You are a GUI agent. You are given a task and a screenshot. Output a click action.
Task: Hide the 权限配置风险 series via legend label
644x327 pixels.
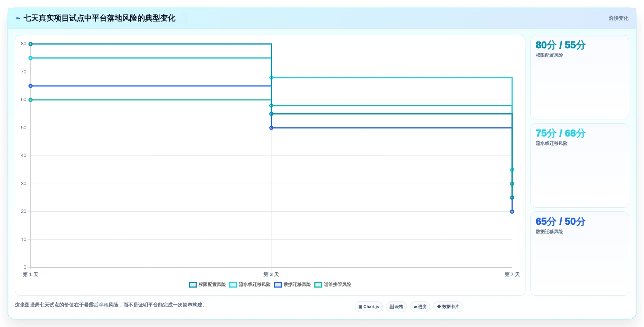pyautogui.click(x=212, y=284)
